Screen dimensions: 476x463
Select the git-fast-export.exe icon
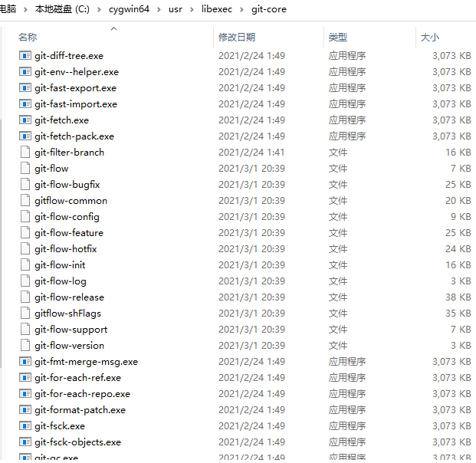25,88
